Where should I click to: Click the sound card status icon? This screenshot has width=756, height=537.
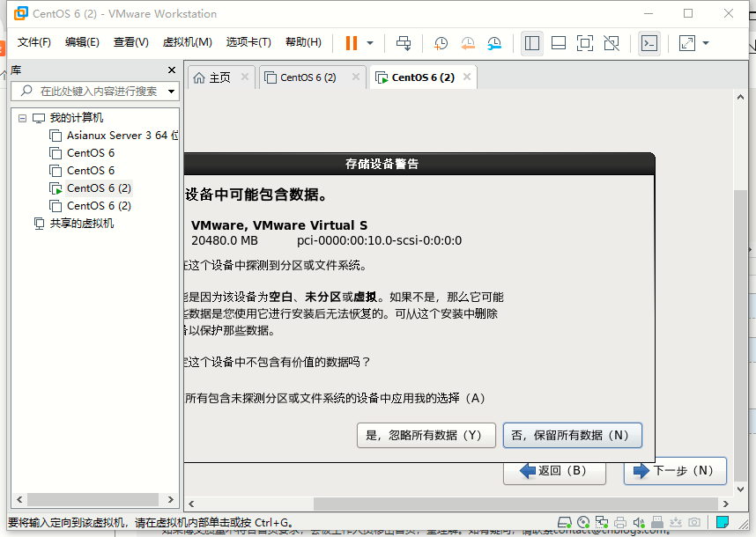[x=639, y=523]
